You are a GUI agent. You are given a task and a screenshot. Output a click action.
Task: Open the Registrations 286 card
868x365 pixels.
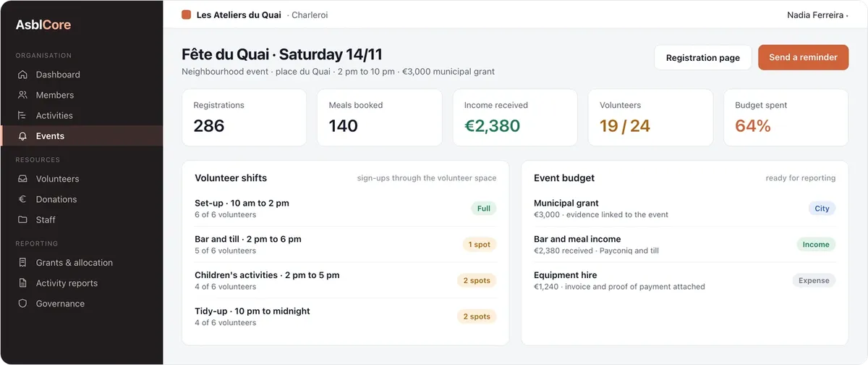pyautogui.click(x=244, y=118)
